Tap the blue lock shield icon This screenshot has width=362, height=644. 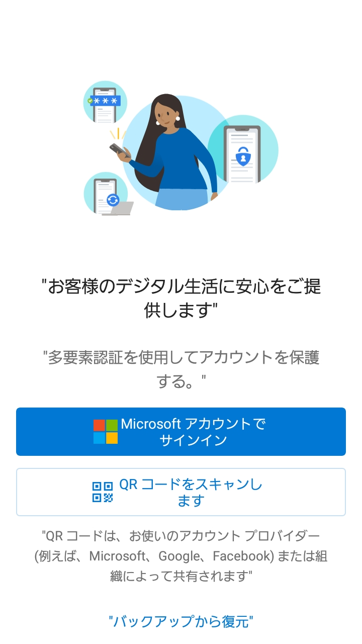243,157
